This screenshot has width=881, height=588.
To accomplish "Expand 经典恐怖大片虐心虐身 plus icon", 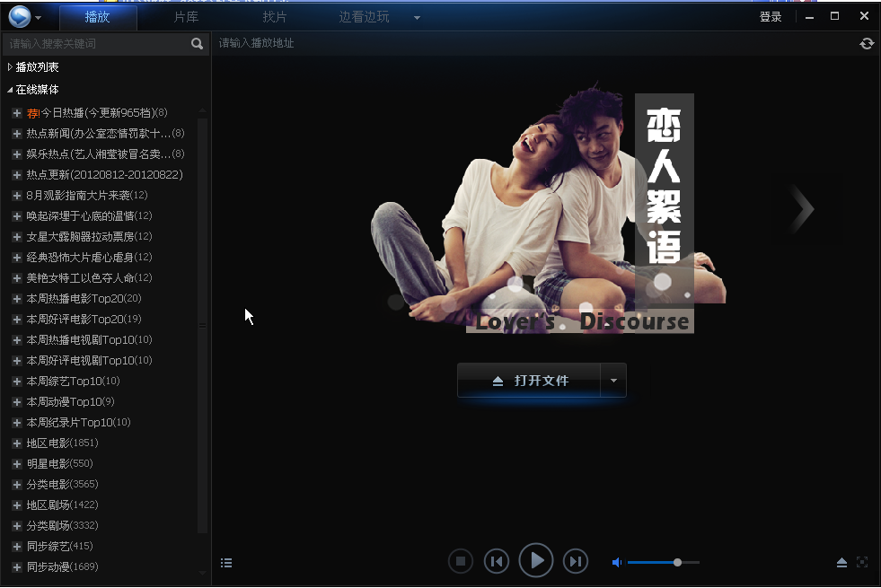I will [x=17, y=258].
